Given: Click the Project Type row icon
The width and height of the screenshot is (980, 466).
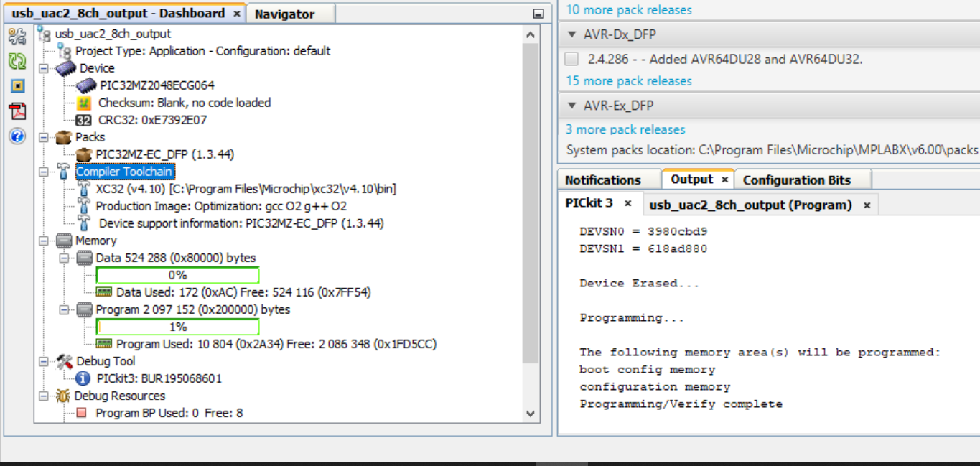Looking at the screenshot, I should click(65, 51).
